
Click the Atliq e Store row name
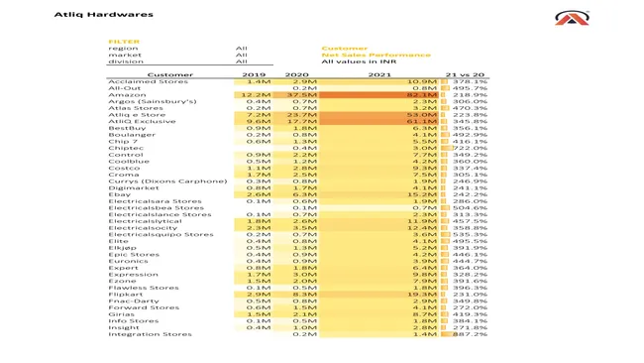coord(137,115)
